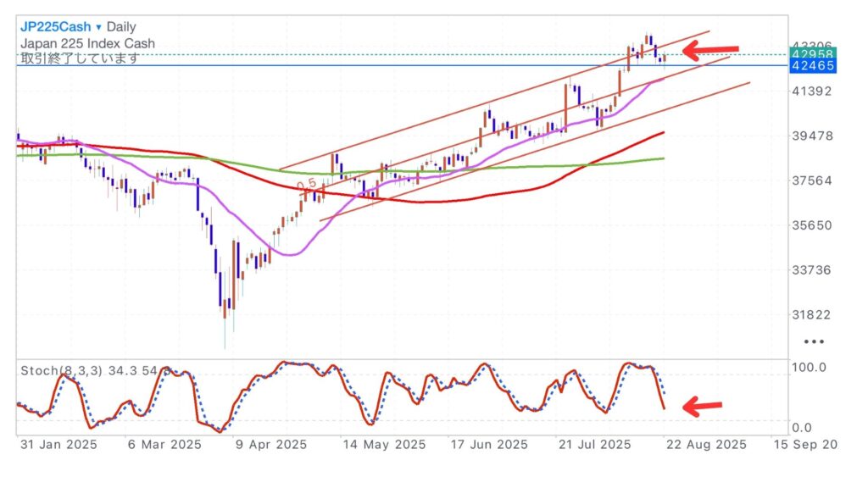Click the 14 May 2025 date label
The width and height of the screenshot is (868, 488).
point(384,445)
